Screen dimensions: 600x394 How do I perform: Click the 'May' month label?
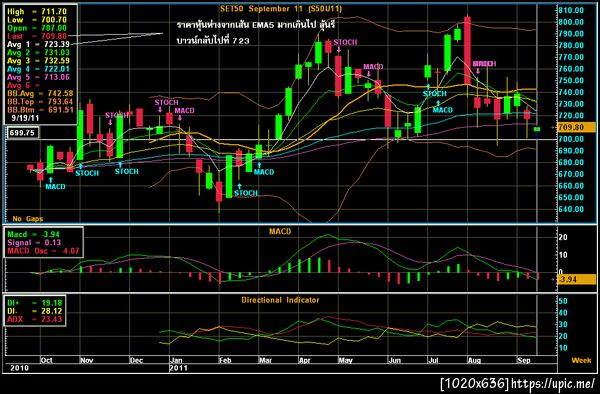coord(345,360)
